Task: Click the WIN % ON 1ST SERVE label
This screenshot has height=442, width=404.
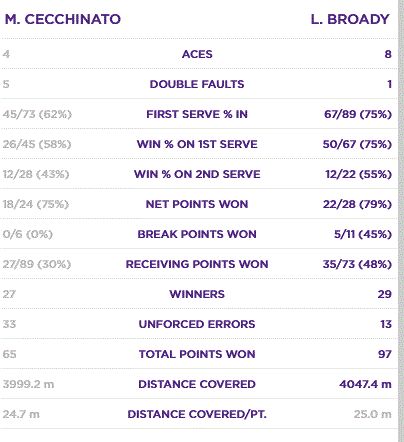Action: click(x=197, y=144)
